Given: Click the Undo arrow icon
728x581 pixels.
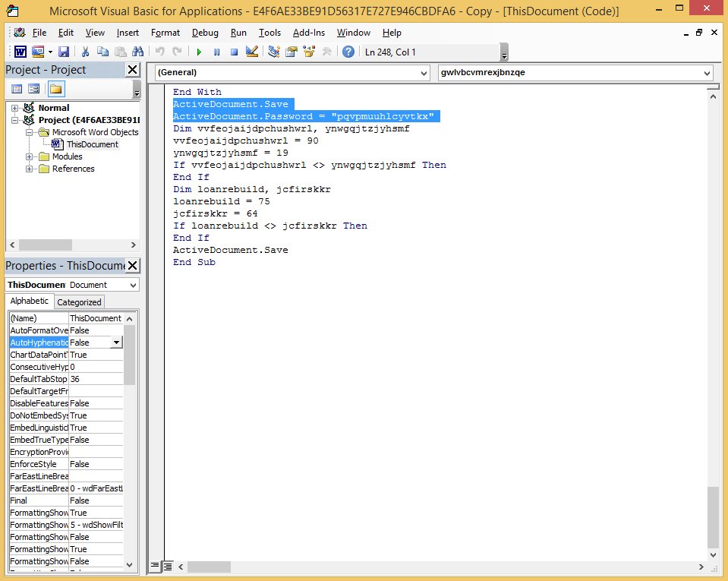Looking at the screenshot, I should click(x=159, y=52).
